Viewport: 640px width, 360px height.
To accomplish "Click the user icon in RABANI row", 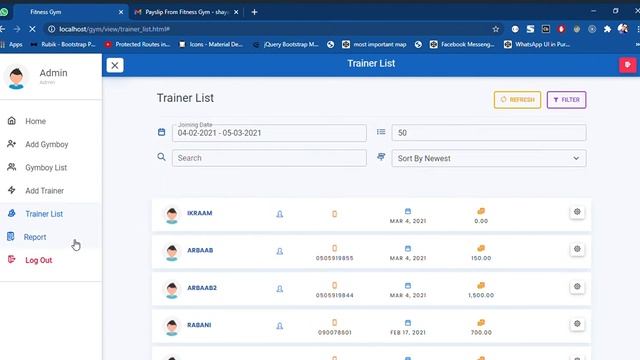I will pyautogui.click(x=280, y=326).
